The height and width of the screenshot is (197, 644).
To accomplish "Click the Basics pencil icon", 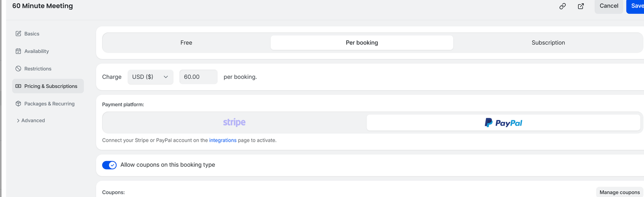I will click(18, 34).
